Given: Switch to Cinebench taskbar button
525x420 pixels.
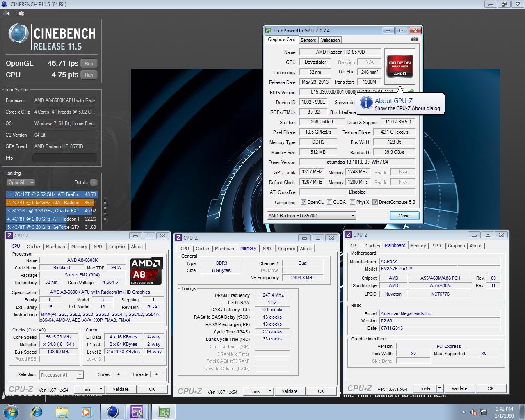Looking at the screenshot, I should pyautogui.click(x=113, y=412).
